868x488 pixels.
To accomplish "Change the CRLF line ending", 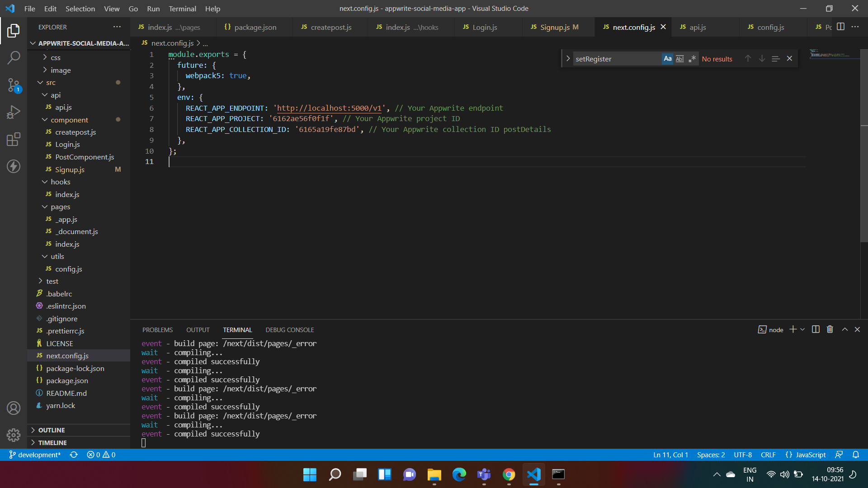I will [x=768, y=455].
